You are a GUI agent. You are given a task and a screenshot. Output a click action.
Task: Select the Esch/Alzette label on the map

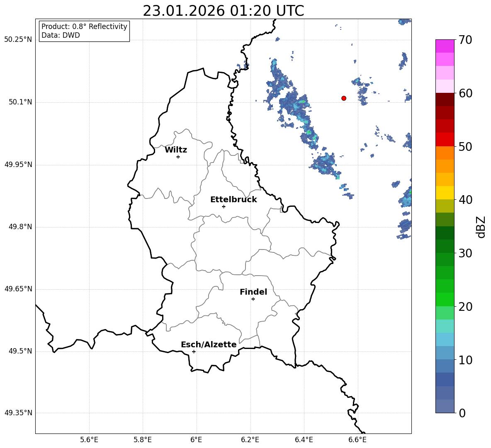point(209,345)
